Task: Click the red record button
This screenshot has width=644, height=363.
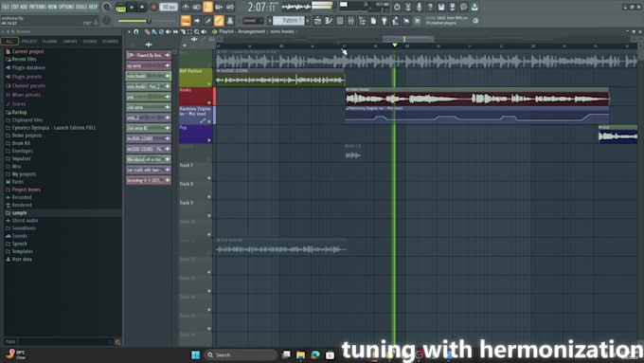Action: (153, 8)
